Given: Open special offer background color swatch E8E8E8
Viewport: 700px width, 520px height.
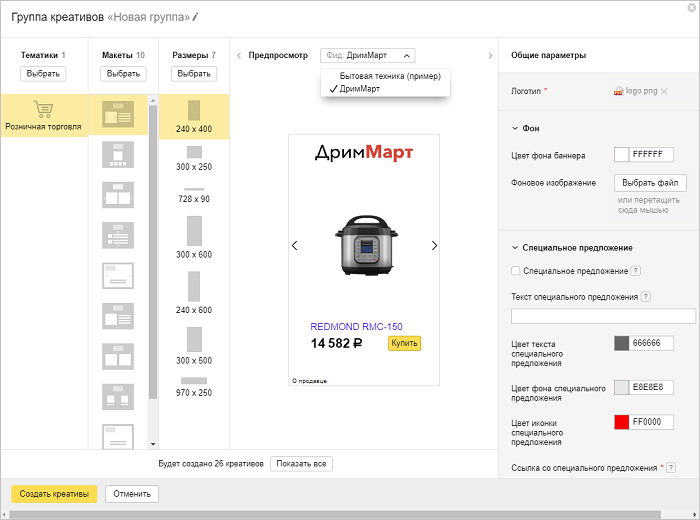Looking at the screenshot, I should [621, 387].
